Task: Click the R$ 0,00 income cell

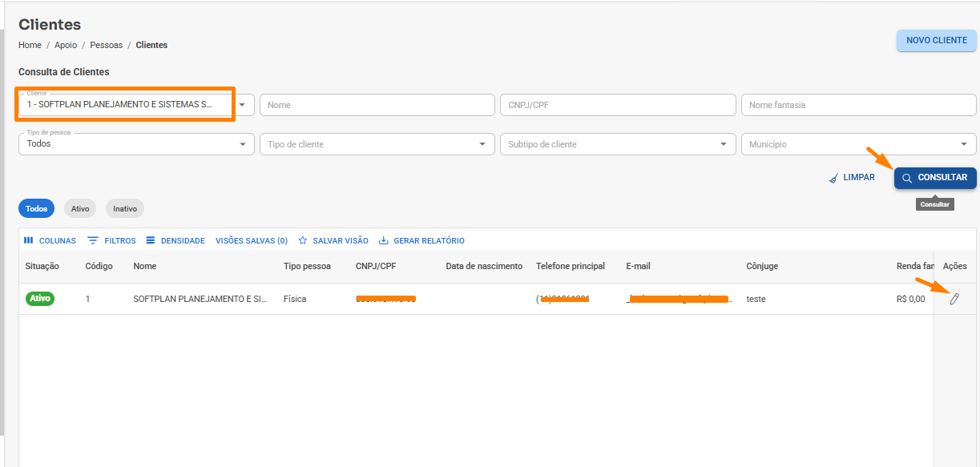Action: (x=910, y=299)
